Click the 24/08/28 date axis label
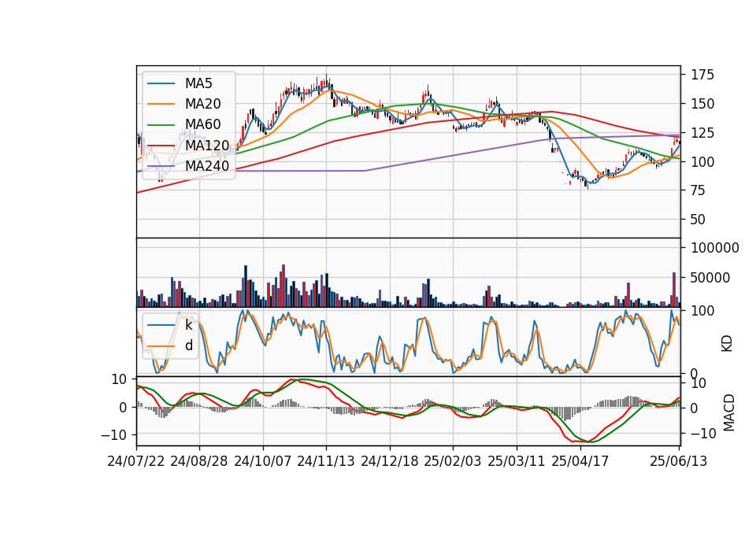The image size is (756, 543). (199, 461)
